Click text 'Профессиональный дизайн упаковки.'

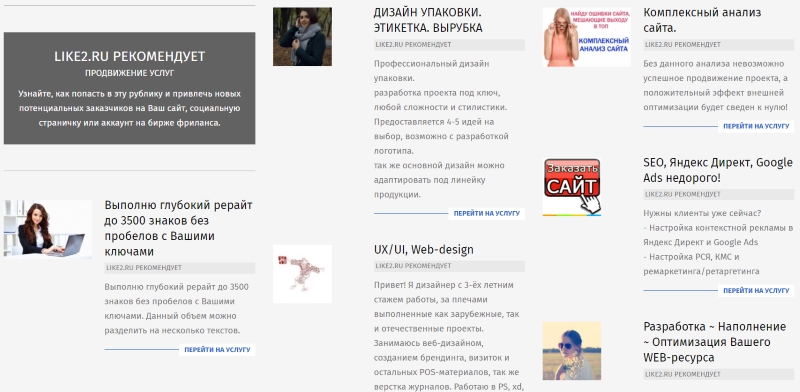pyautogui.click(x=432, y=71)
